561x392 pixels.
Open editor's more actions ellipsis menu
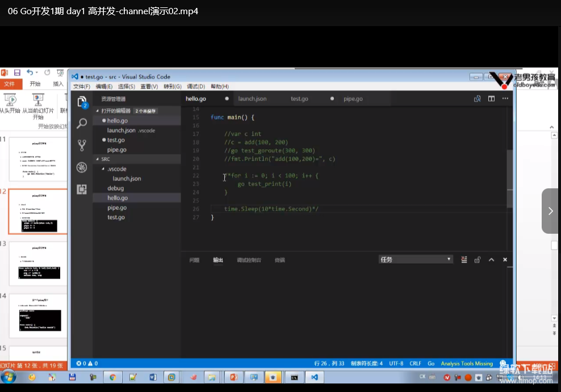coord(505,99)
